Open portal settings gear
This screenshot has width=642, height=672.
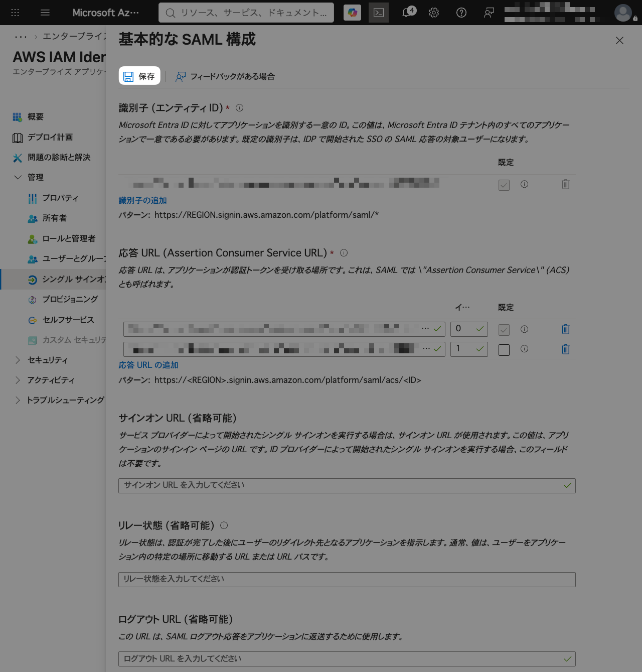click(434, 13)
